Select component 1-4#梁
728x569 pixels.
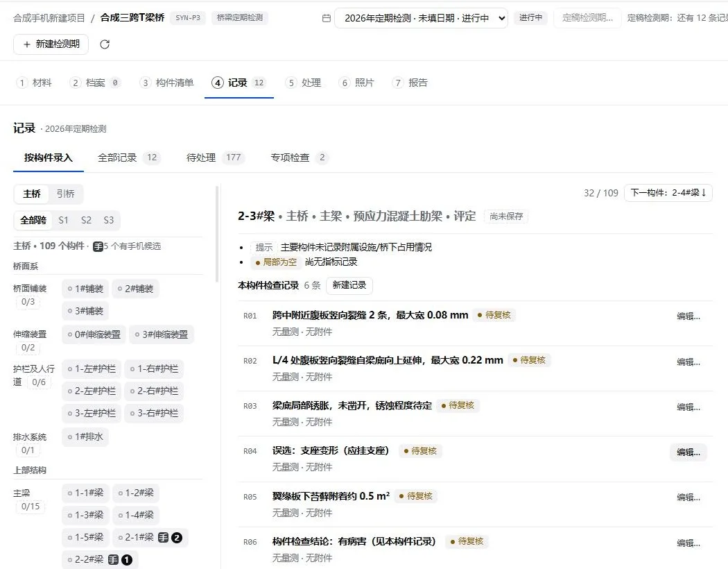[x=136, y=515]
